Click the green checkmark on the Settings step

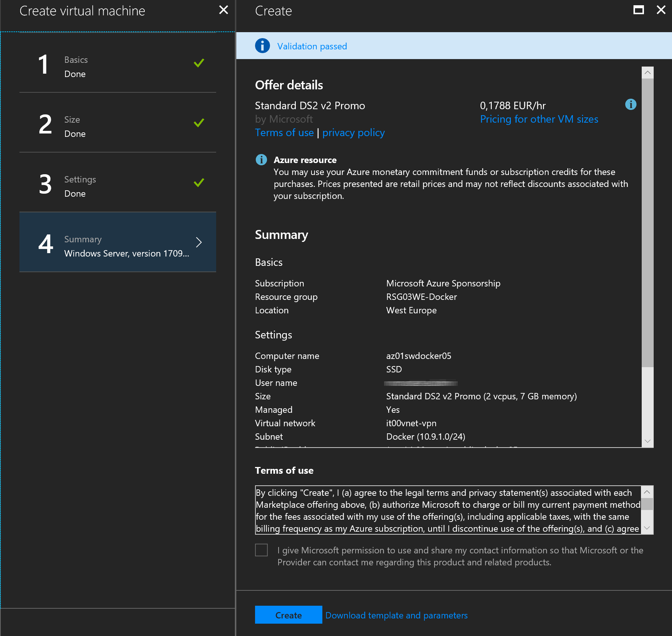tap(199, 182)
